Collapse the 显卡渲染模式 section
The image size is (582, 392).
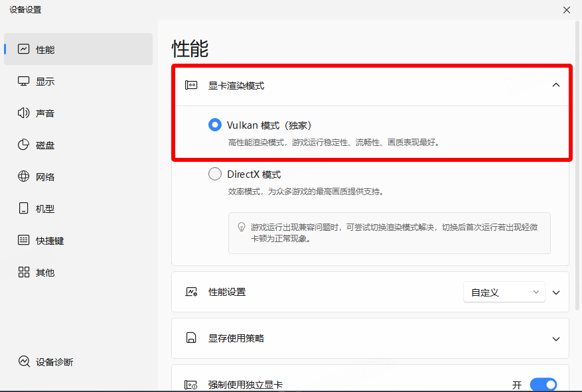point(556,85)
